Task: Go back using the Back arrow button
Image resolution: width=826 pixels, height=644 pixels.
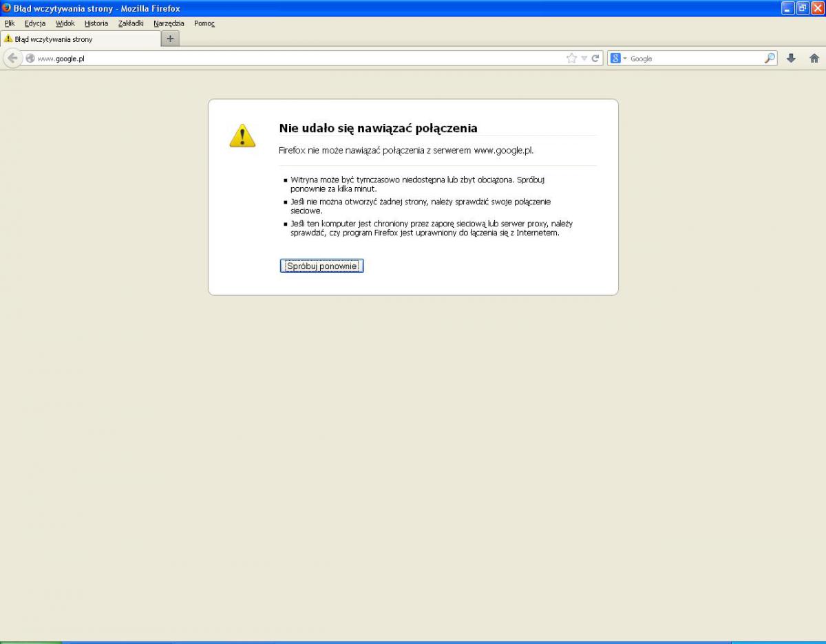Action: 12,58
